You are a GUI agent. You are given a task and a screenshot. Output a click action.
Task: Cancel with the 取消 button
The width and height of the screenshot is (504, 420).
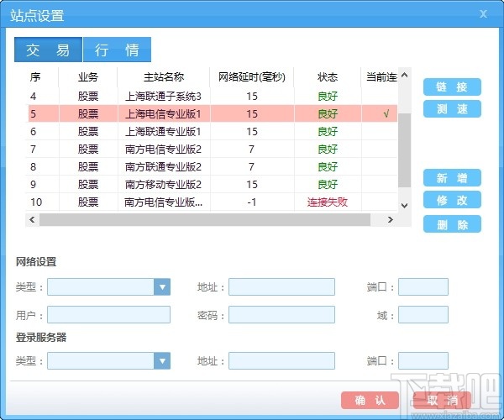tap(443, 400)
